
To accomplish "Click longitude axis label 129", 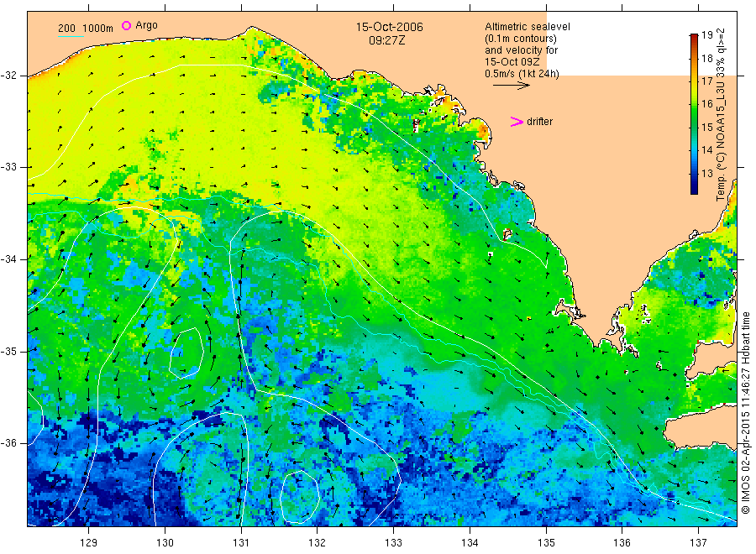I will pyautogui.click(x=89, y=543).
